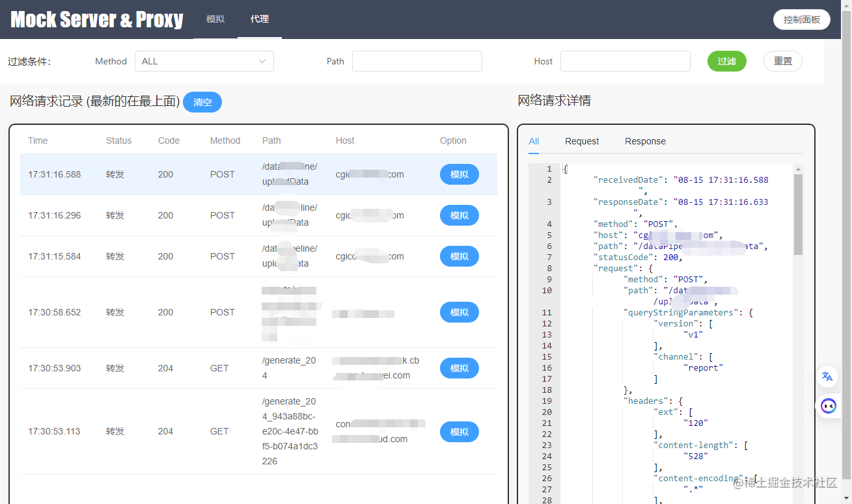Click the Option column header
Screen dimensions: 852x504
point(453,140)
